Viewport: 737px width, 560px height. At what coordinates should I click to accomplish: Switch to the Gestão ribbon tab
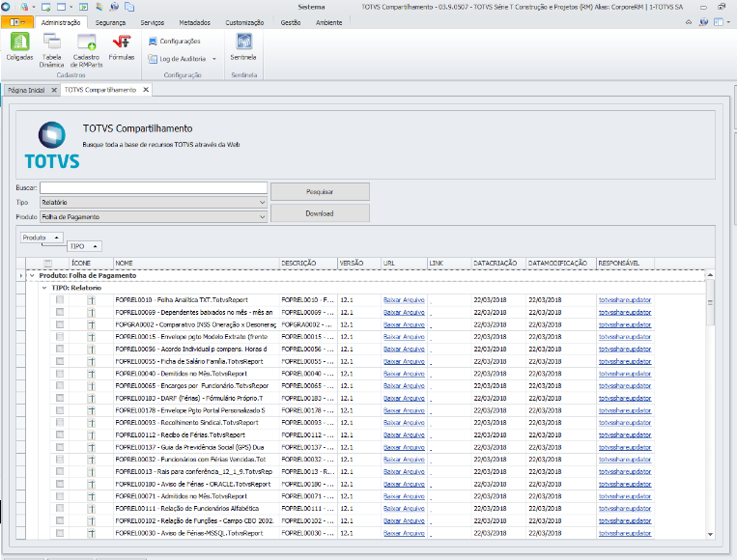click(x=291, y=22)
